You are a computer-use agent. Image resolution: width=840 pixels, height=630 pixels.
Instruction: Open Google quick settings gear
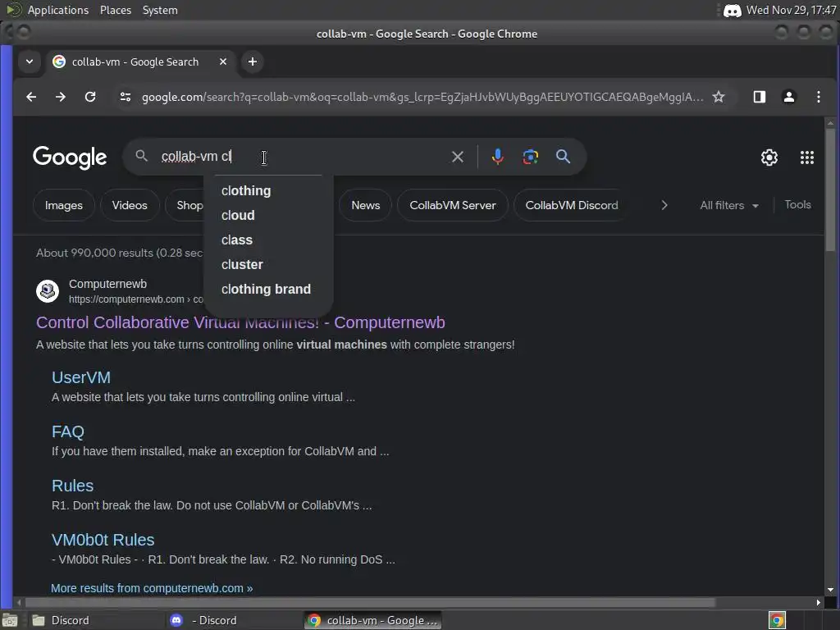coord(769,157)
